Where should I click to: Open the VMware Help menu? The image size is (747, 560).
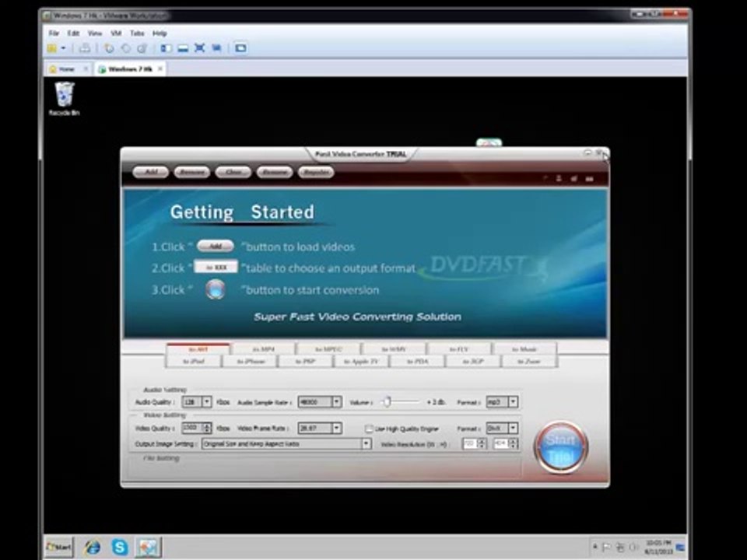tap(160, 33)
